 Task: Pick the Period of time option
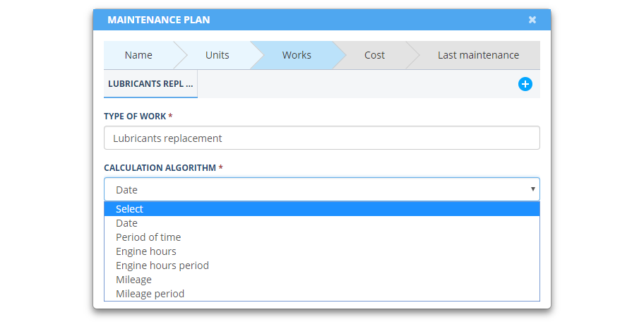(321, 237)
